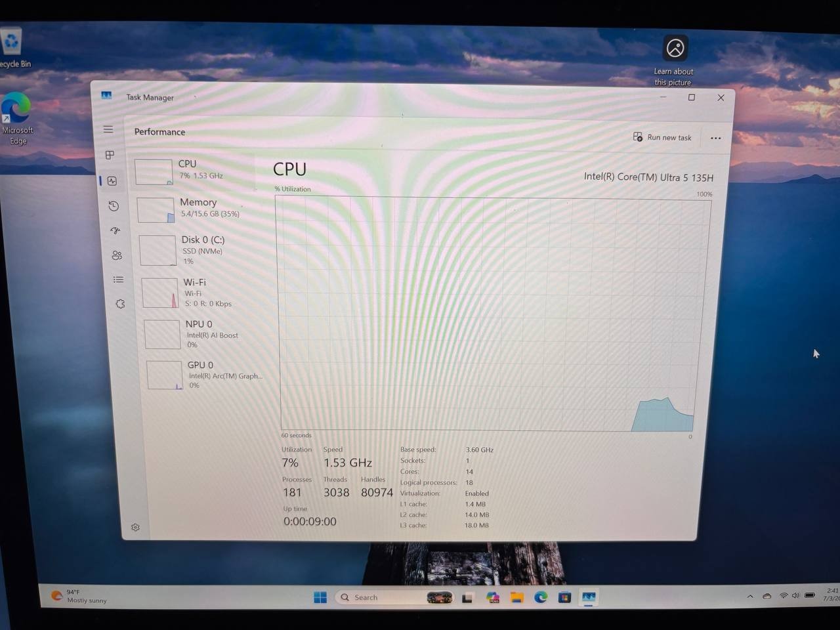This screenshot has height=630, width=840.
Task: Open the Processes page in sidebar
Action: coord(110,155)
